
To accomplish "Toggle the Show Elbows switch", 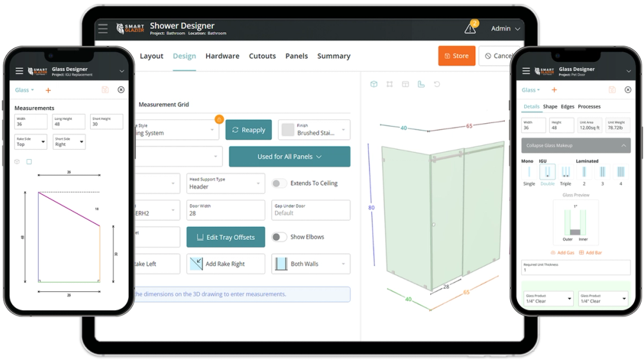I will pyautogui.click(x=279, y=237).
